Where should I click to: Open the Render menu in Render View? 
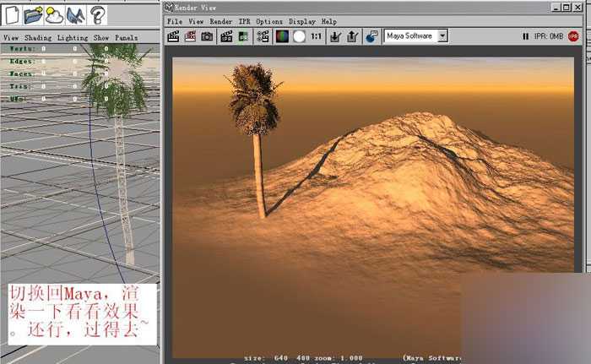(x=221, y=21)
